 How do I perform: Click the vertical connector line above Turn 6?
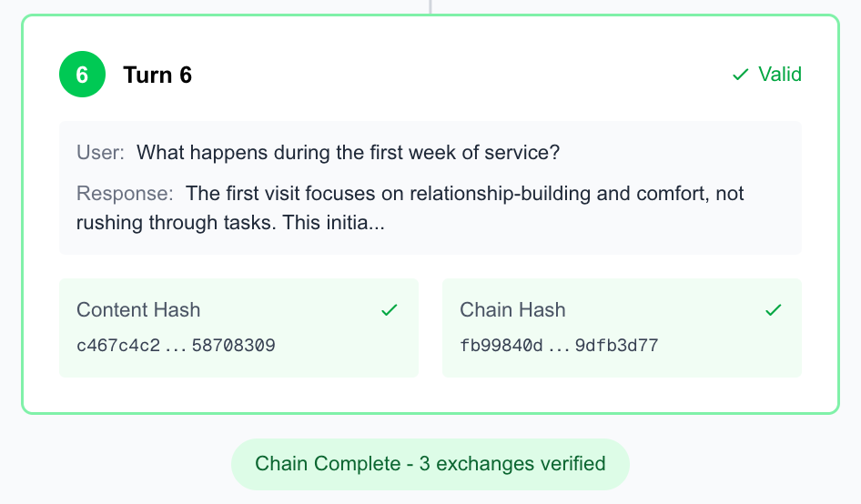coord(430,6)
